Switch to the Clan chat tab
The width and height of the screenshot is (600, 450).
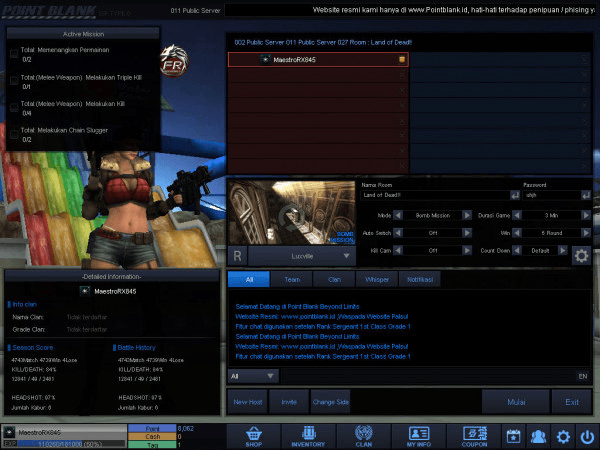tap(334, 279)
